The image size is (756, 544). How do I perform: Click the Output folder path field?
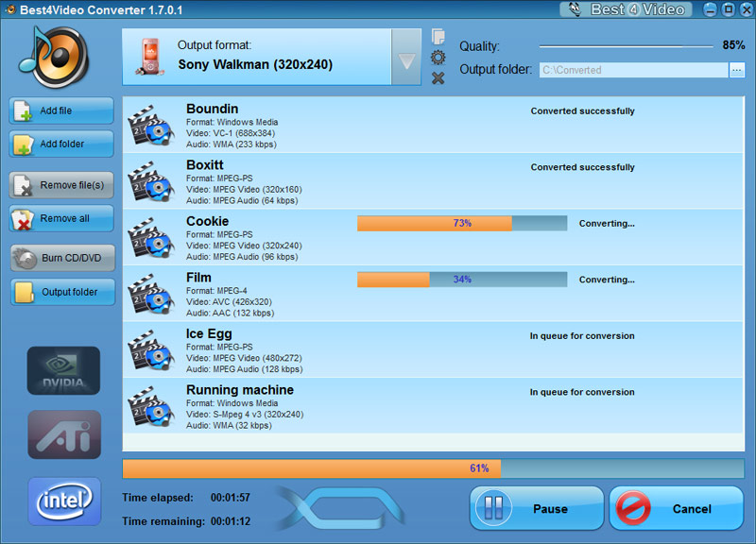(633, 70)
